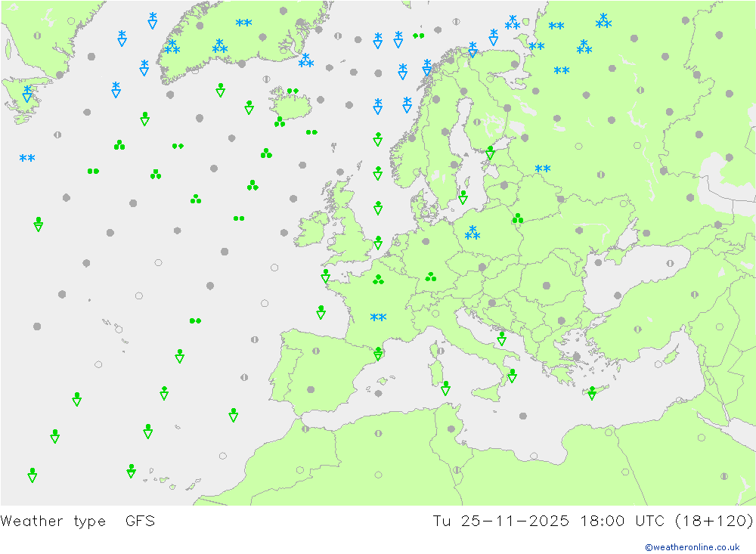Click the rain shower symbol in the Bay of Biscay
The image size is (756, 554).
tap(321, 312)
